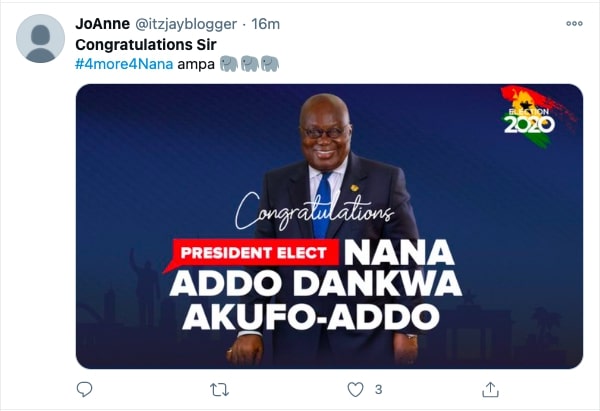This screenshot has height=411, width=600.
Task: Click the reply speech bubble icon
Action: pyautogui.click(x=84, y=390)
